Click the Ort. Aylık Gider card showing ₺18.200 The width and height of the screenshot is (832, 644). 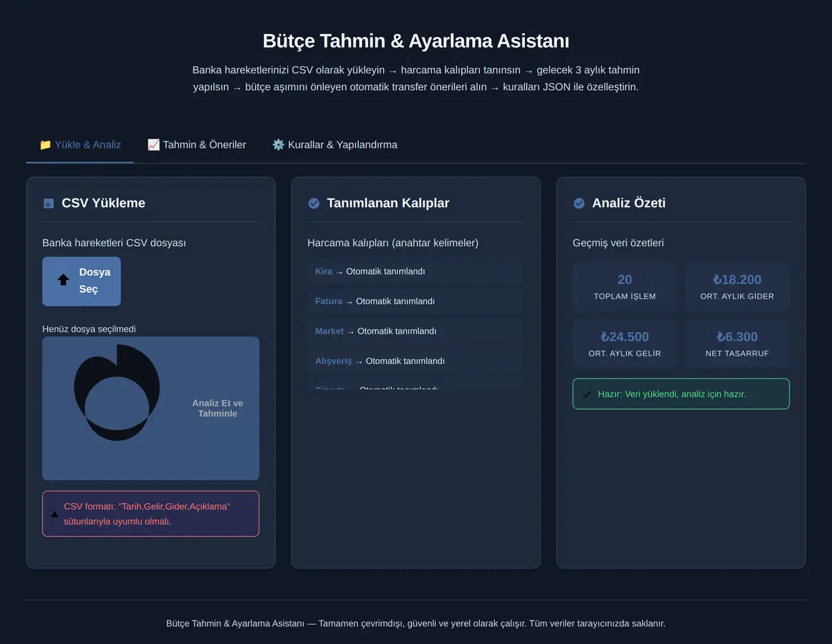(737, 287)
